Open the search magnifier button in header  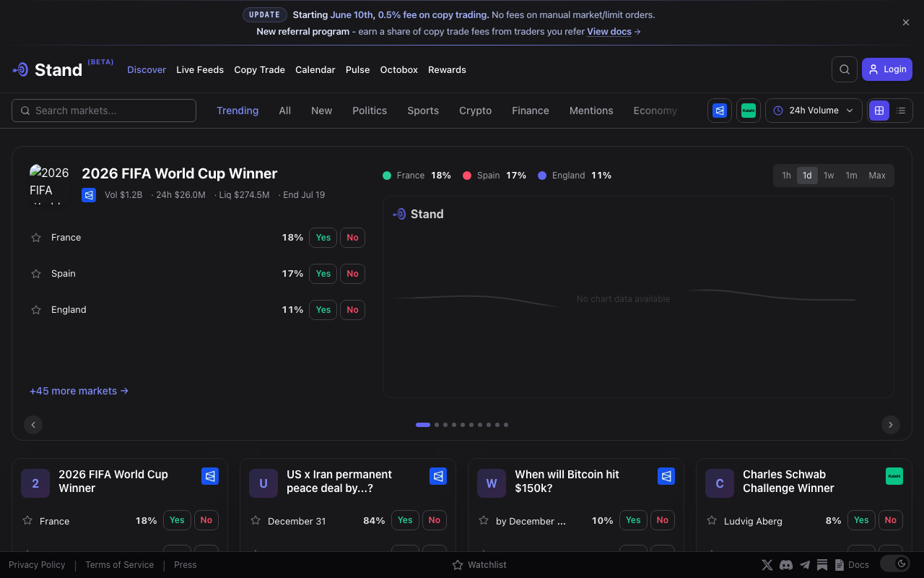[x=845, y=69]
